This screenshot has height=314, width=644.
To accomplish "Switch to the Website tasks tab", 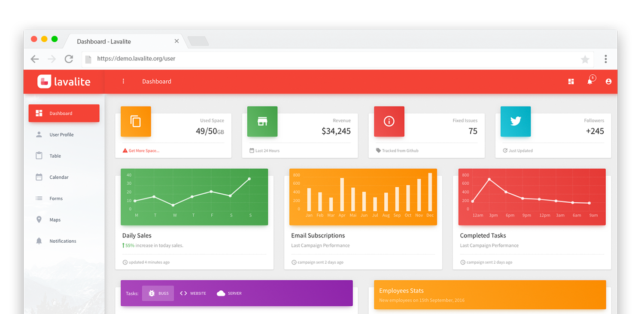I will [193, 293].
